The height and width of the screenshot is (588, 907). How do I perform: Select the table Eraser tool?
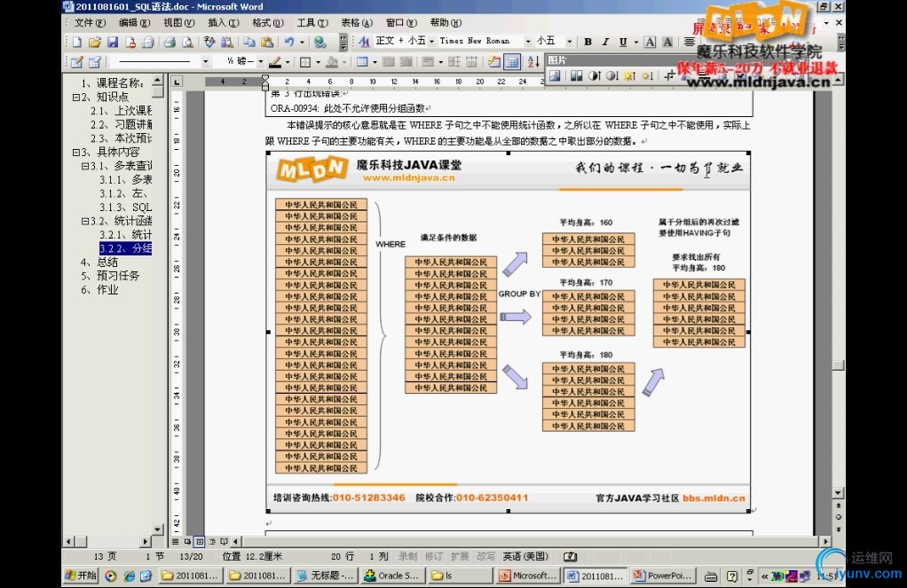click(95, 62)
